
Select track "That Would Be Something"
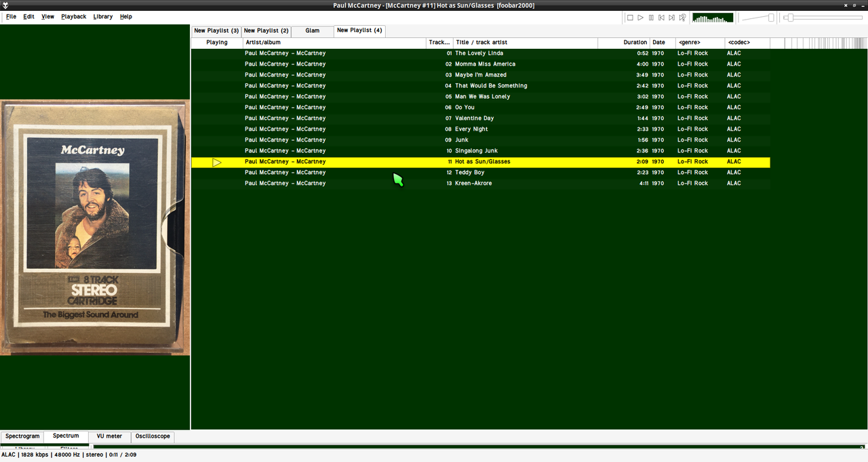(481, 85)
